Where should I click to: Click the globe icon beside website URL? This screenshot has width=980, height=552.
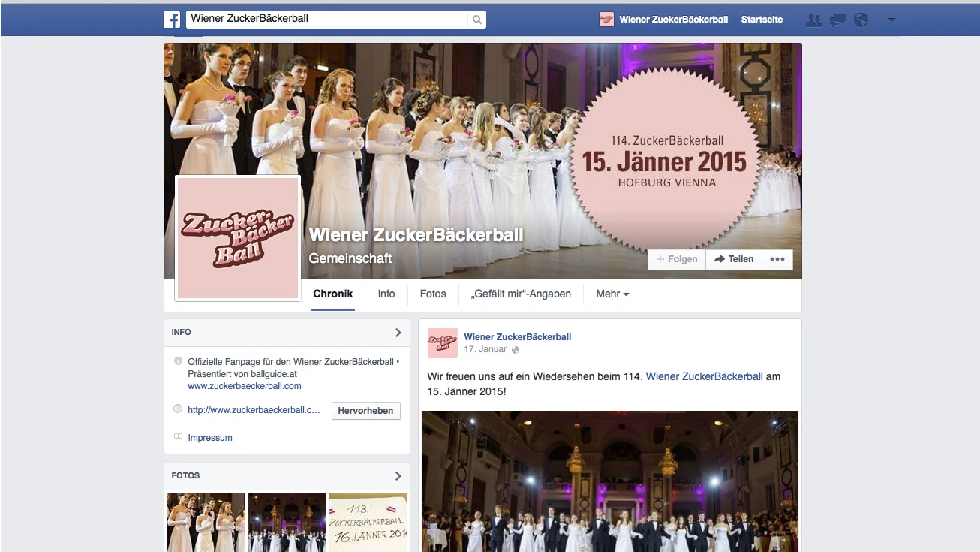178,409
